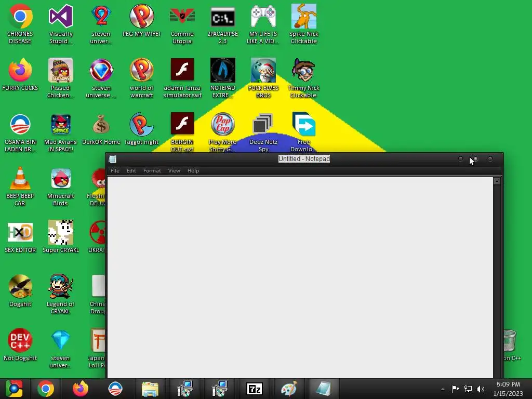Open the clock showing 5:09 PM

pyautogui.click(x=508, y=389)
